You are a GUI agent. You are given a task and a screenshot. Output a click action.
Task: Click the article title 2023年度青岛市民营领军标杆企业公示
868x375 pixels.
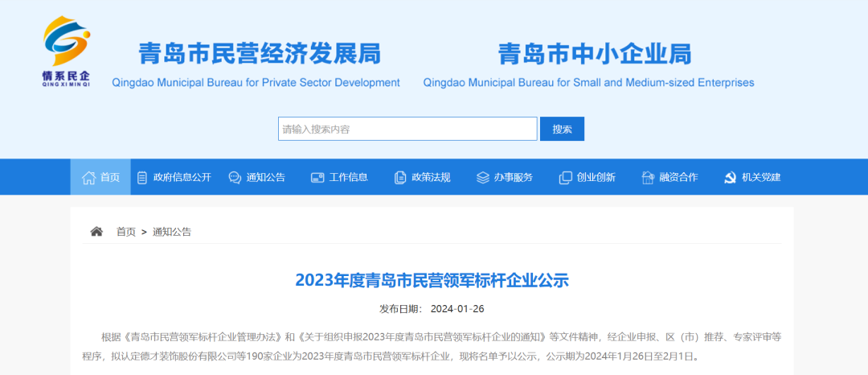432,280
